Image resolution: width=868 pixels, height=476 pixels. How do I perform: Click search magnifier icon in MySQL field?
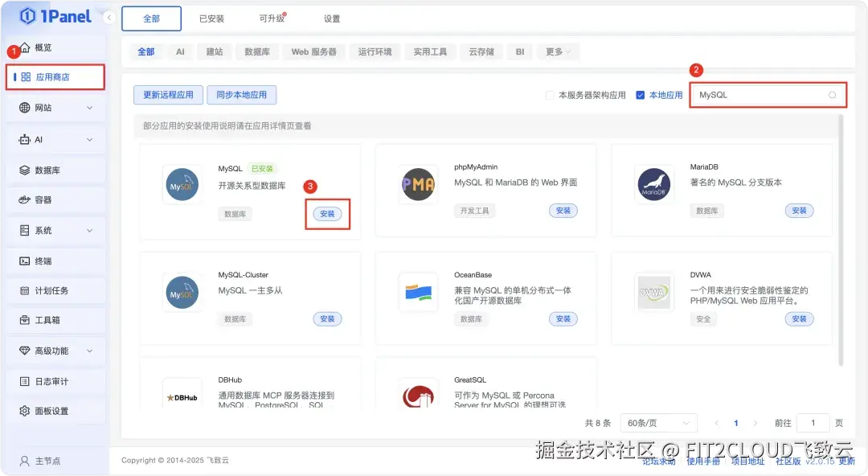tap(832, 95)
